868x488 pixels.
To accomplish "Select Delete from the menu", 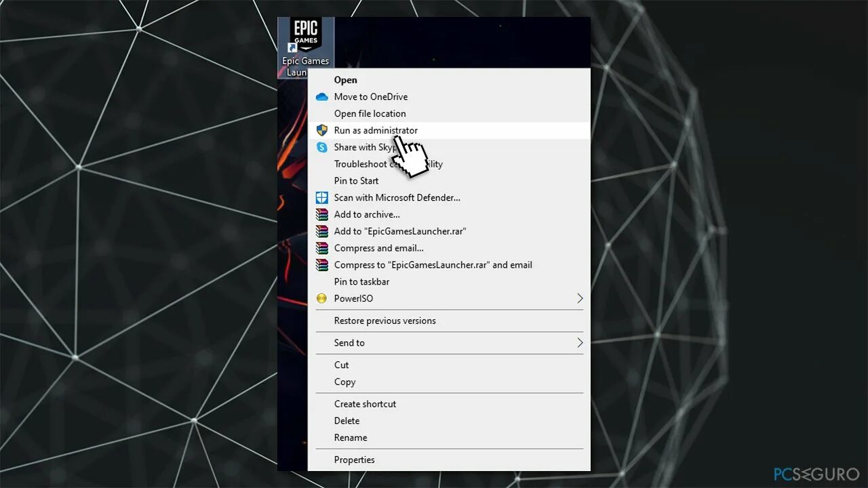I will (x=449, y=421).
